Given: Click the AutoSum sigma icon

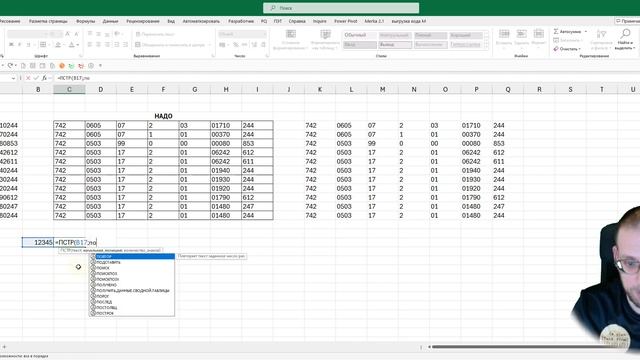Looking at the screenshot, I should [556, 31].
